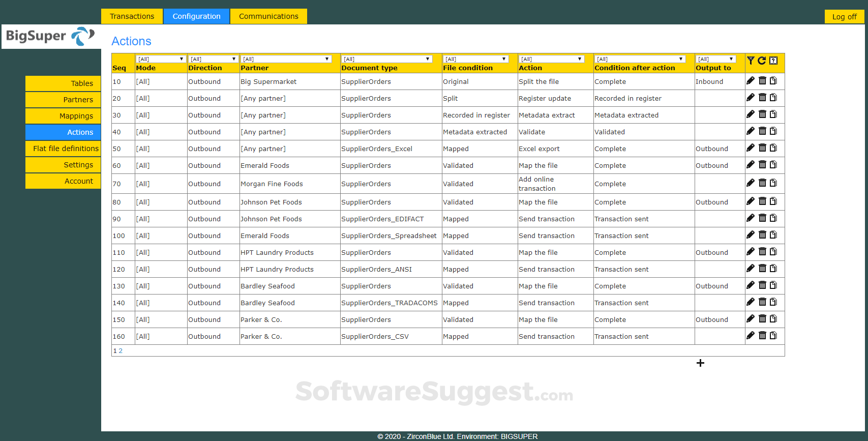Screen dimensions: 868x441
Task: Copy the seq 50 Excel export row
Action: [x=773, y=148]
